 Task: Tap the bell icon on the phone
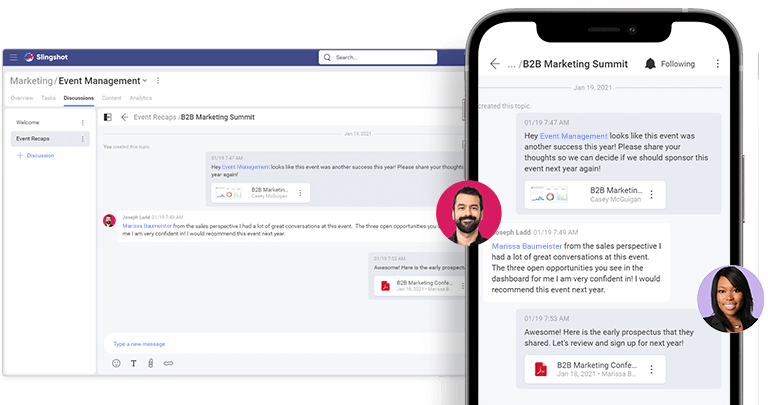coord(650,64)
